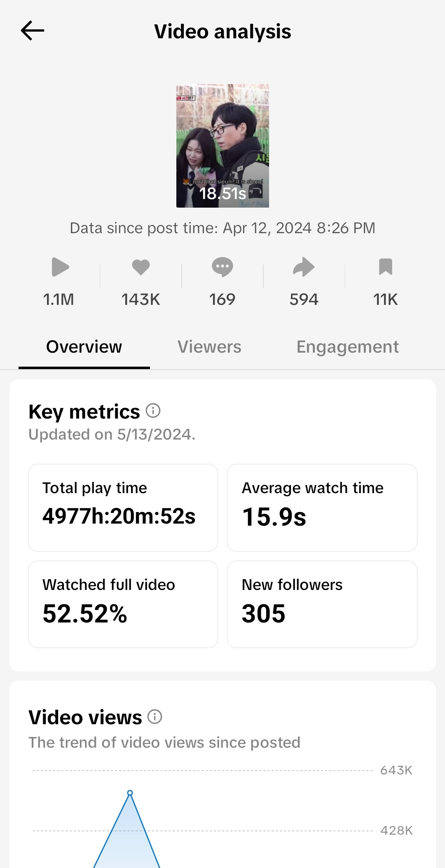Click the comments bubble icon
The height and width of the screenshot is (868, 445).
click(x=222, y=267)
